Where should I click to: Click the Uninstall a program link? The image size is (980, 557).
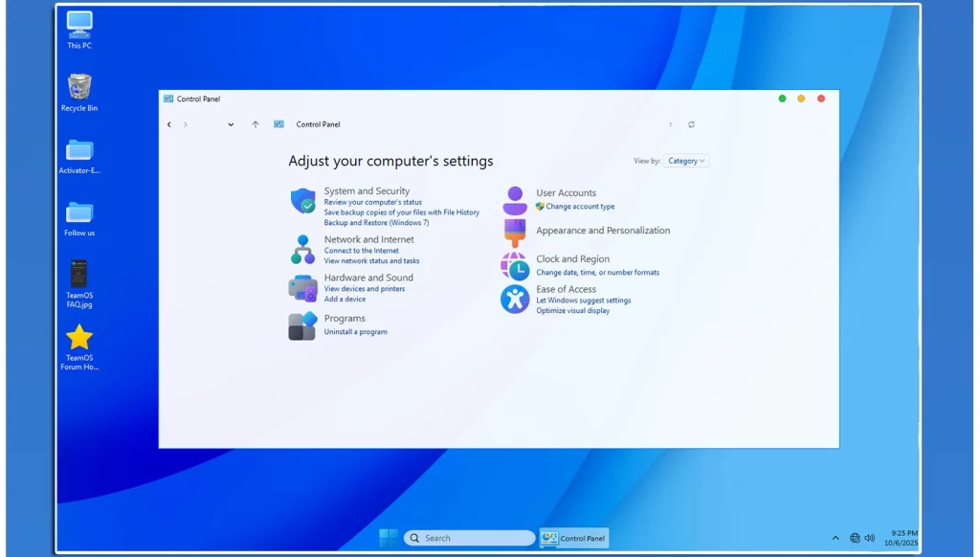[x=355, y=332]
